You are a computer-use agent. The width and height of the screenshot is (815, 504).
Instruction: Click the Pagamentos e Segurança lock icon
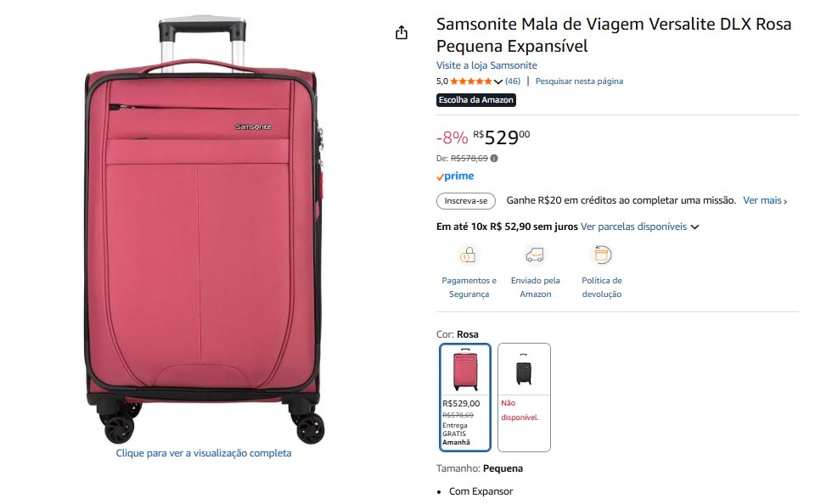click(469, 255)
